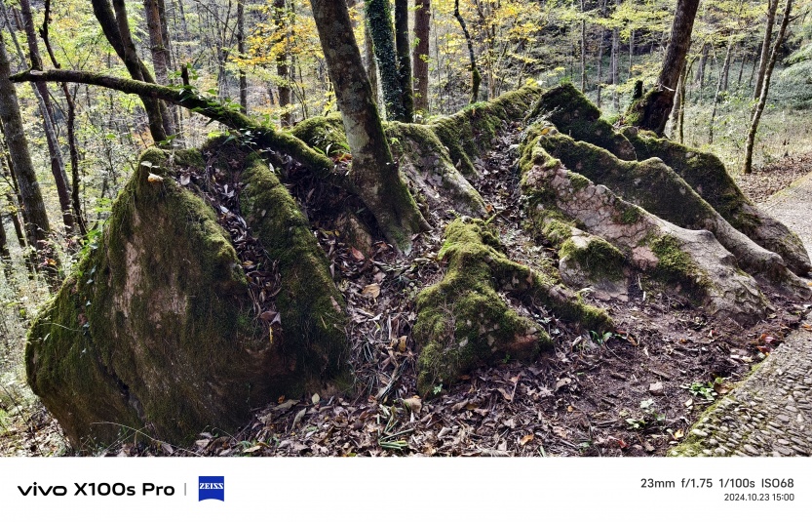Click the 2024.10.23 15:00 timestamp

point(758,498)
